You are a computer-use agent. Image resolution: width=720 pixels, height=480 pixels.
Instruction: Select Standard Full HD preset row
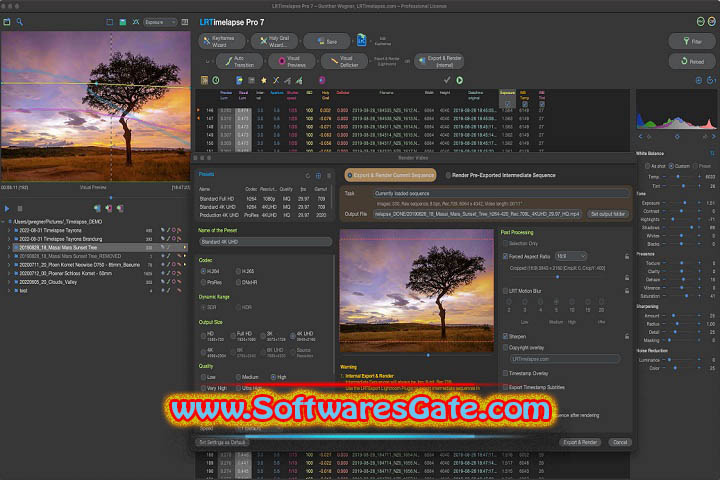263,199
